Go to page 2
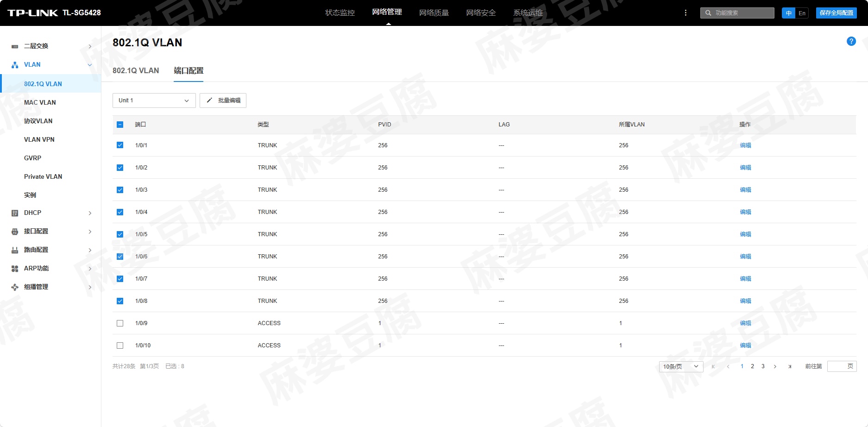 click(x=752, y=366)
